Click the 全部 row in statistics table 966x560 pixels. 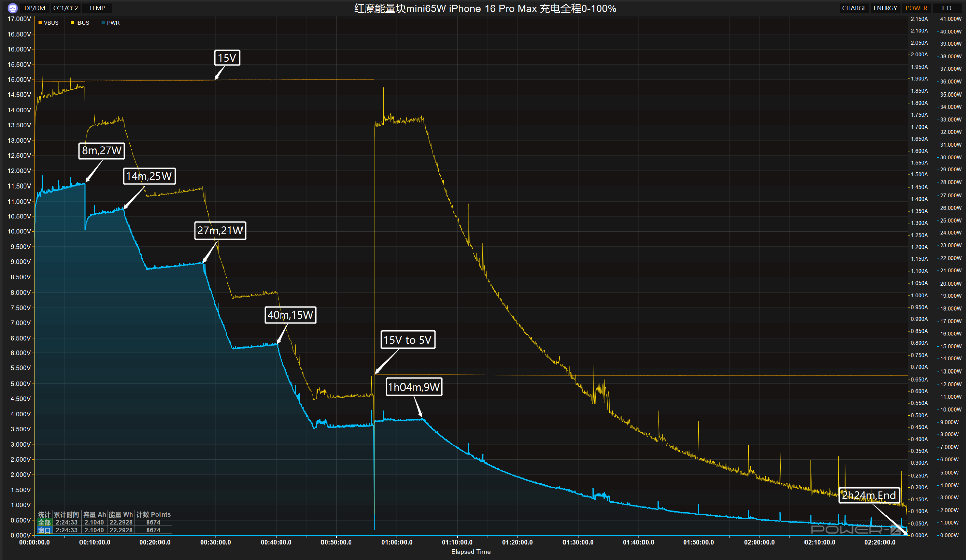pos(105,522)
